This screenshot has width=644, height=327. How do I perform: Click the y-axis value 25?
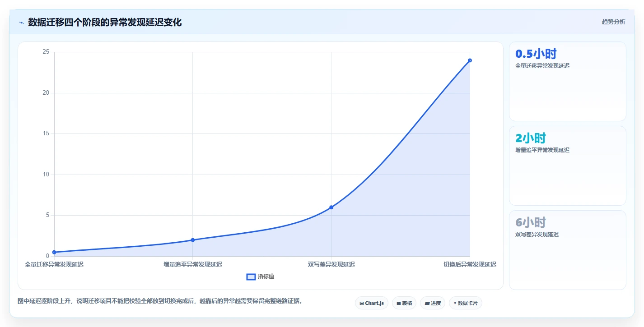click(x=46, y=52)
